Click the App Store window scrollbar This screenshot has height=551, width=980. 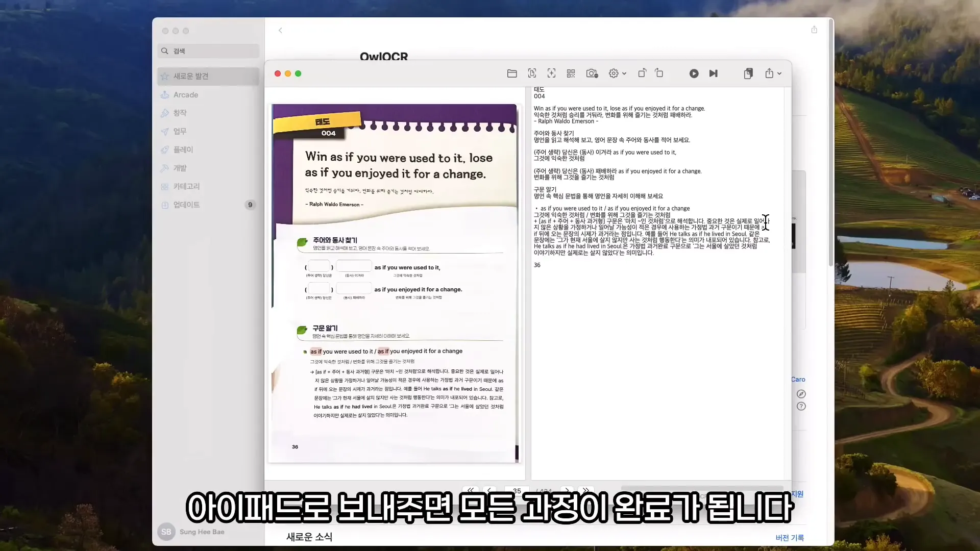click(x=831, y=143)
